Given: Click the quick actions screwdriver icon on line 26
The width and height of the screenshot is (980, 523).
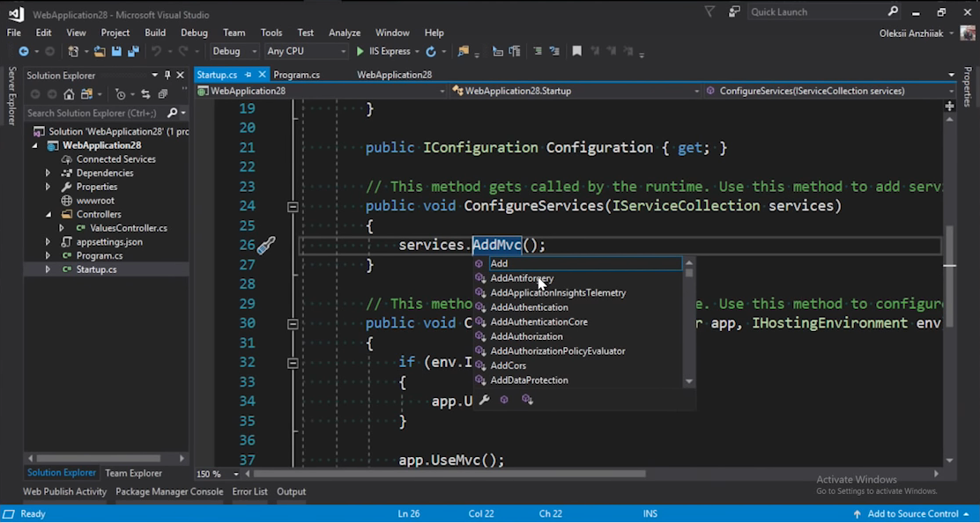Looking at the screenshot, I should tap(265, 246).
